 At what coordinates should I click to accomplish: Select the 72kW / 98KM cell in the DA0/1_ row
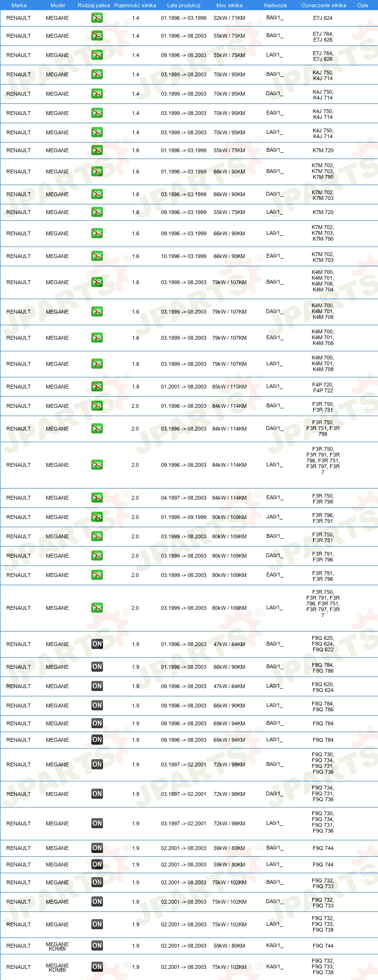click(230, 794)
